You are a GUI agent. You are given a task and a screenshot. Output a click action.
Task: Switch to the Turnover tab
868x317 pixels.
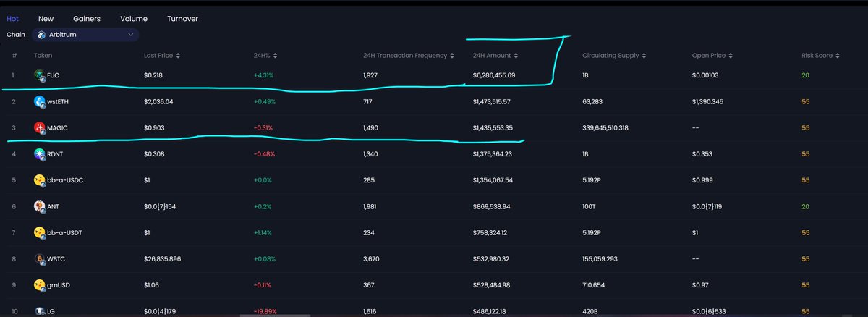click(182, 18)
